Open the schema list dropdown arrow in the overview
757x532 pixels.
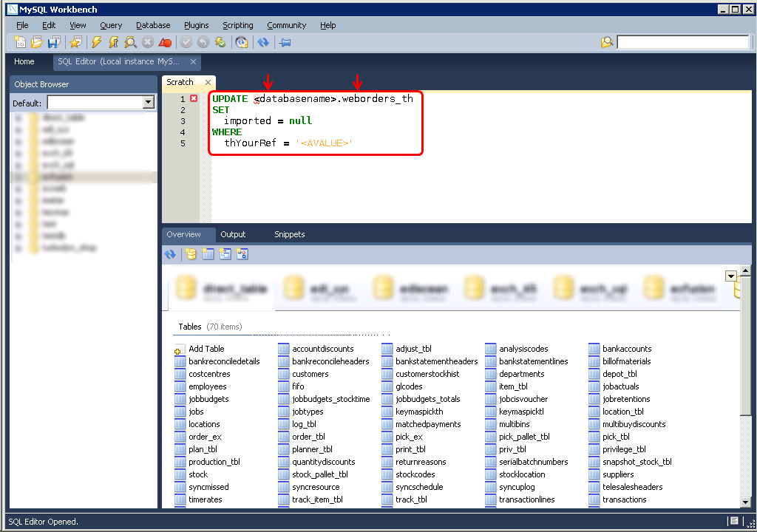(x=731, y=276)
